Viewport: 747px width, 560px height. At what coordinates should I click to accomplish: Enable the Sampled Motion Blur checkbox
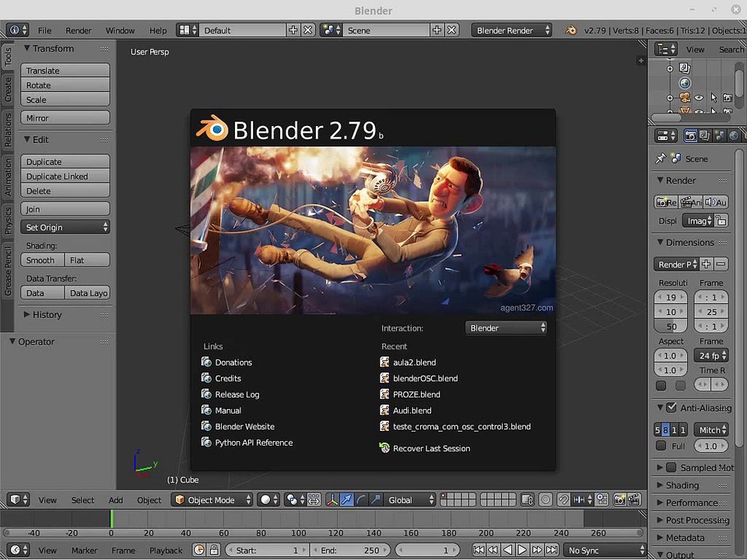(x=672, y=467)
